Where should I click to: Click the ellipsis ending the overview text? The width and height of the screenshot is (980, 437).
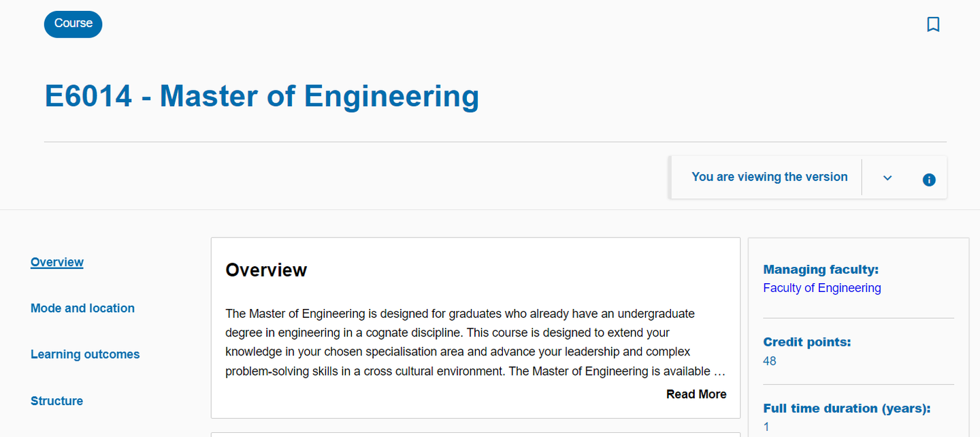point(719,372)
